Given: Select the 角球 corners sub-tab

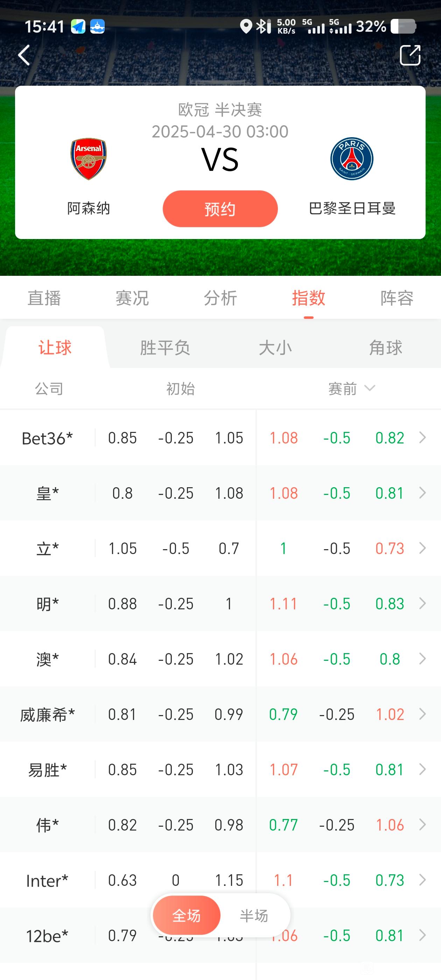Looking at the screenshot, I should (385, 348).
